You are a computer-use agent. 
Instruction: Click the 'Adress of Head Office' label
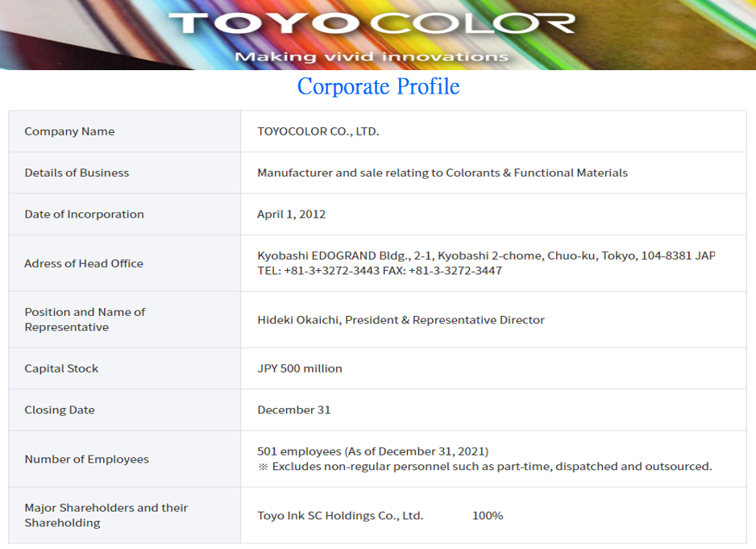[x=84, y=264]
